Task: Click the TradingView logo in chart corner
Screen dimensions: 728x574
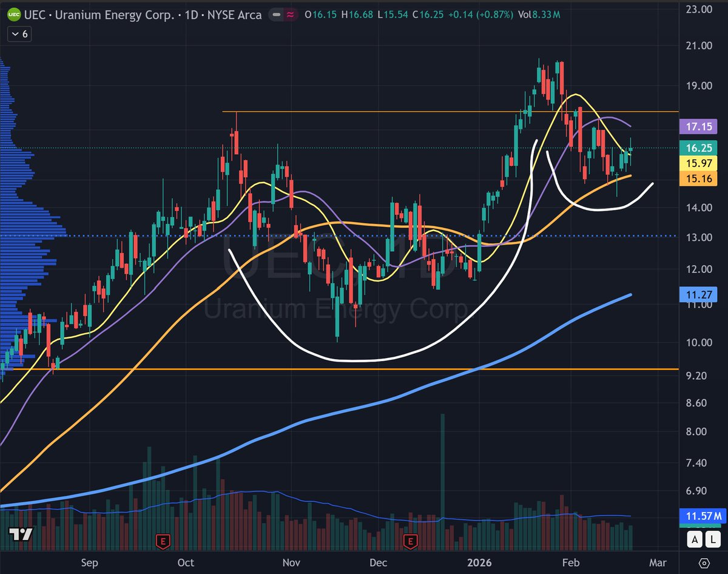Action: tap(21, 535)
